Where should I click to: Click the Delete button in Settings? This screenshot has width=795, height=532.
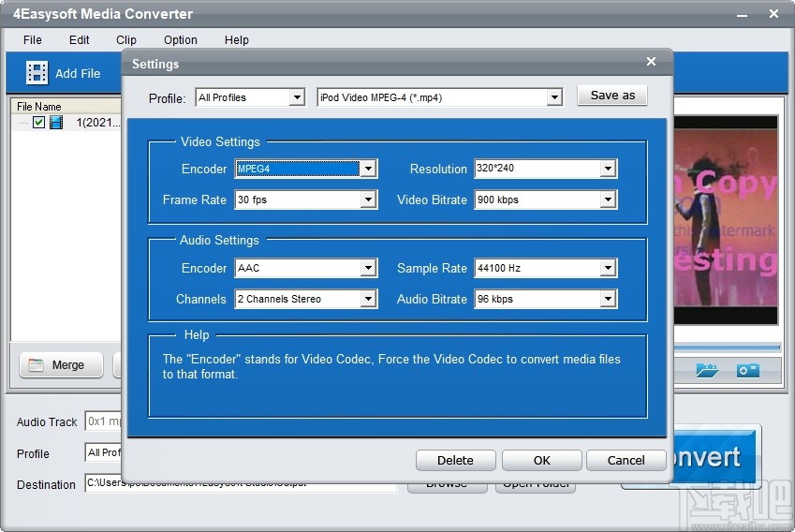click(x=455, y=461)
